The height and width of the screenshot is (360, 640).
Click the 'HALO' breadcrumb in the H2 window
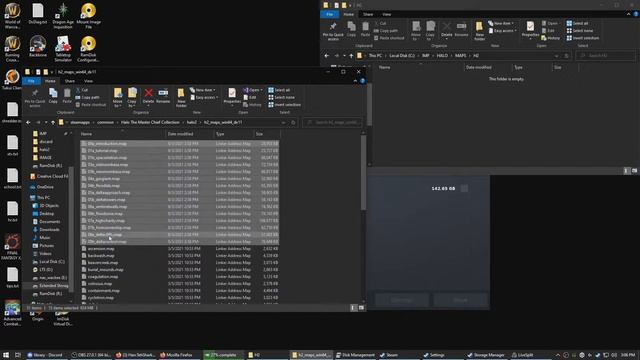[442, 56]
